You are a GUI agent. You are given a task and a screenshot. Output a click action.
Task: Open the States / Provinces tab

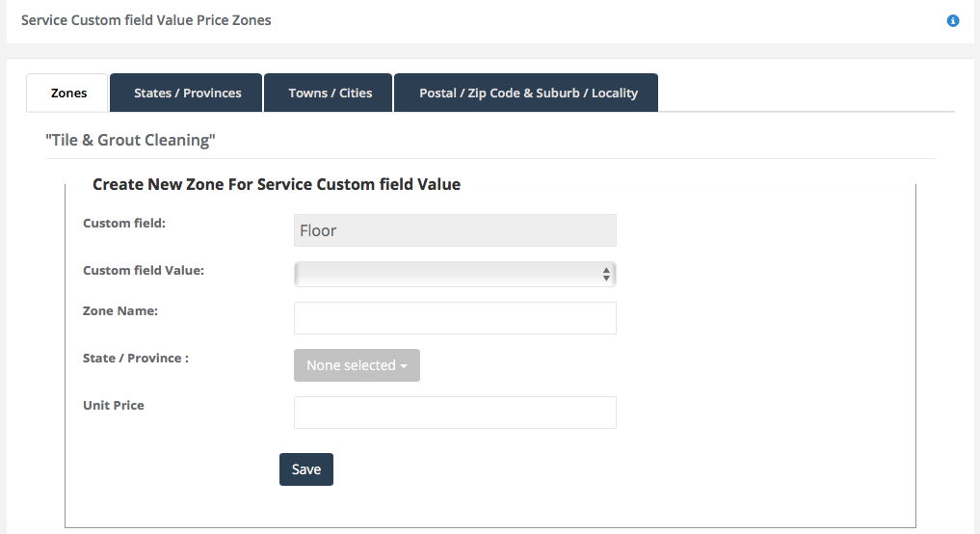tap(186, 93)
